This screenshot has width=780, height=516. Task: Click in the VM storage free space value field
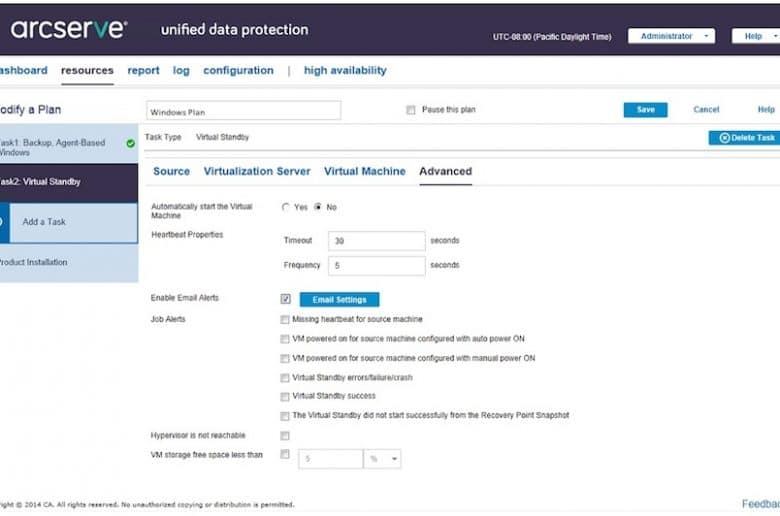pos(330,459)
